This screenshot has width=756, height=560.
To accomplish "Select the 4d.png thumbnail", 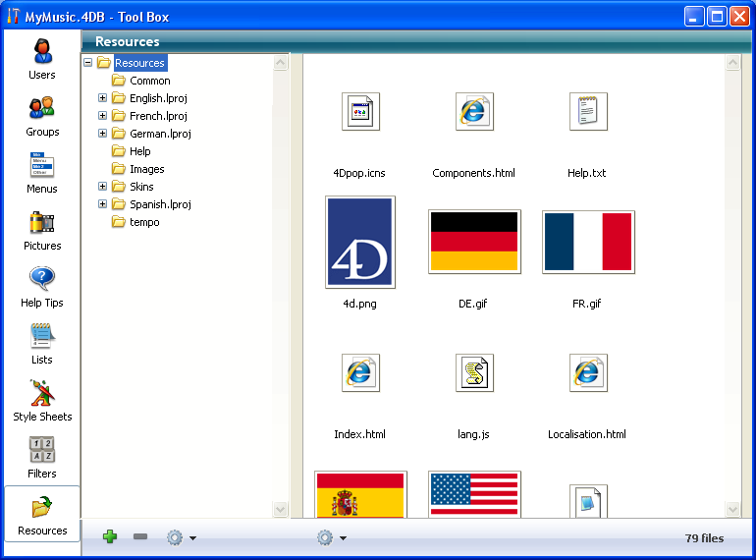I will point(359,242).
